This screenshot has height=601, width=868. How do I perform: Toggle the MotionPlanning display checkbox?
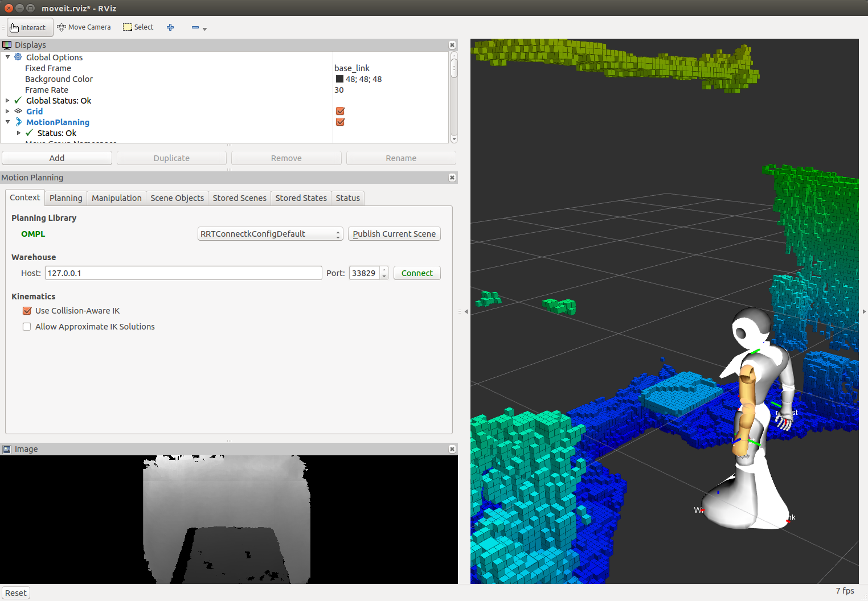(x=341, y=122)
